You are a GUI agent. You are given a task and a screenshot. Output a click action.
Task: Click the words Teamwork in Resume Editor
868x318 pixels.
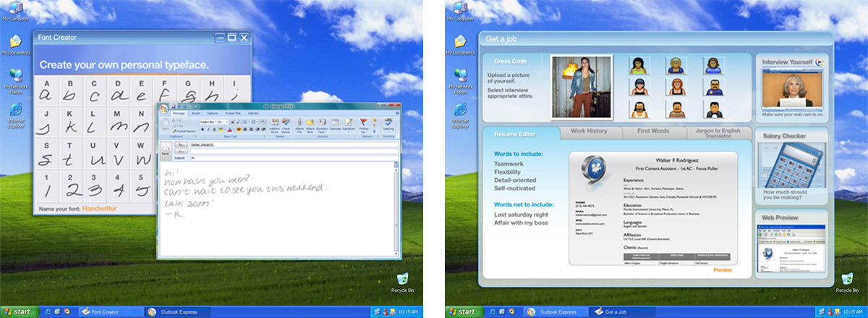[509, 164]
